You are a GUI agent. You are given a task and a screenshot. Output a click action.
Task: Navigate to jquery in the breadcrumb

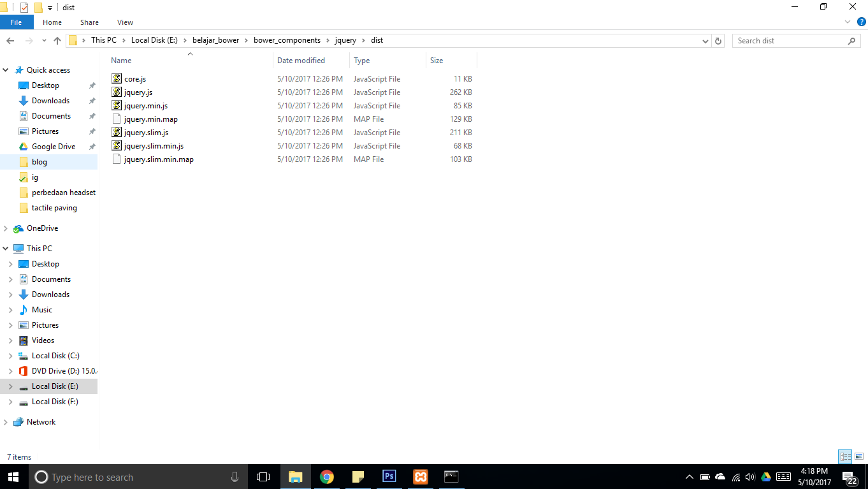tap(345, 40)
